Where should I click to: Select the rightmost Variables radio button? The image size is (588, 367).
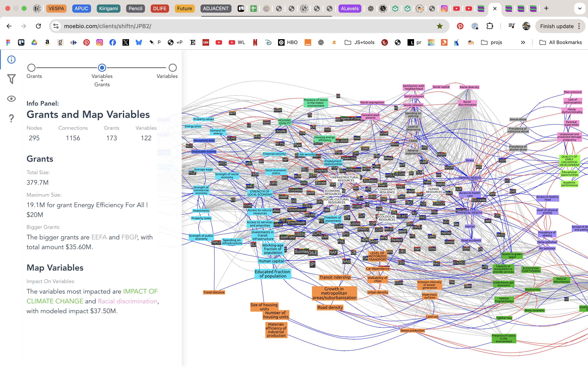[x=173, y=68]
